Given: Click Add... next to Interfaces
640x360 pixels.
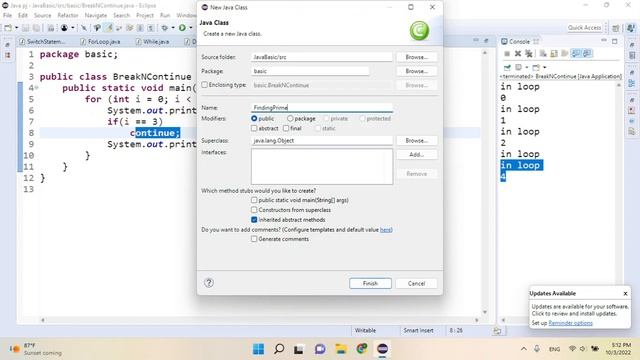Looking at the screenshot, I should pyautogui.click(x=416, y=155).
